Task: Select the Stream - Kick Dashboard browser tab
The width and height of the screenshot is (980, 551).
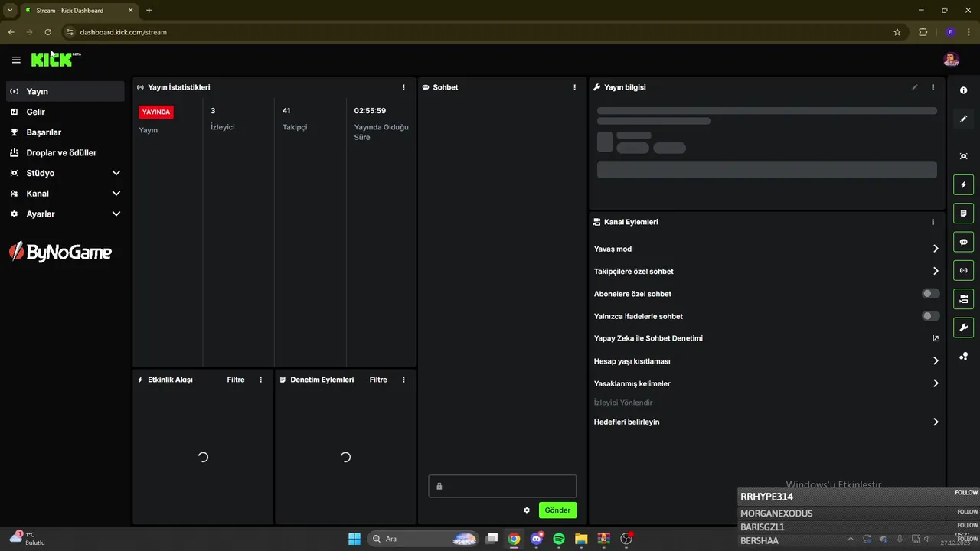Action: click(x=79, y=11)
